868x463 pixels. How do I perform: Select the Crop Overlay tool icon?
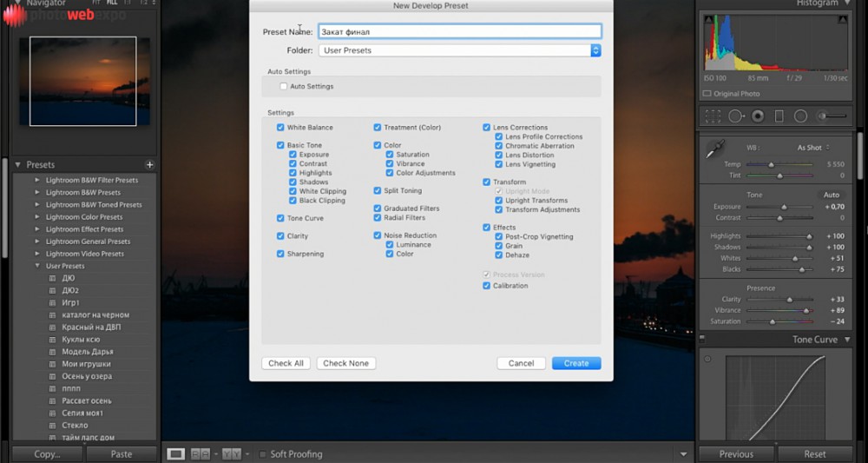point(713,116)
